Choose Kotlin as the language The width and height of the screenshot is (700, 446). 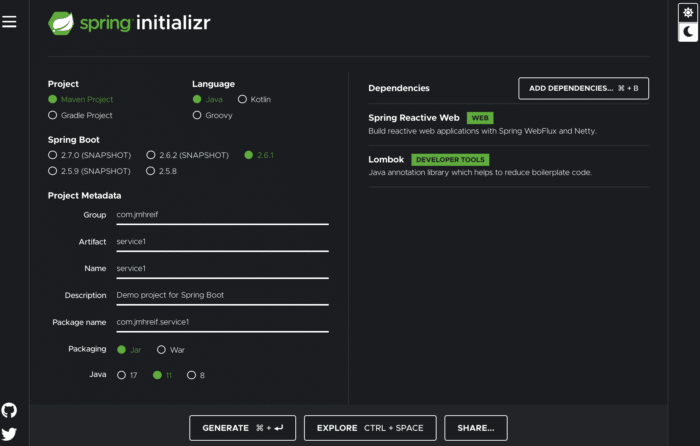tap(242, 99)
